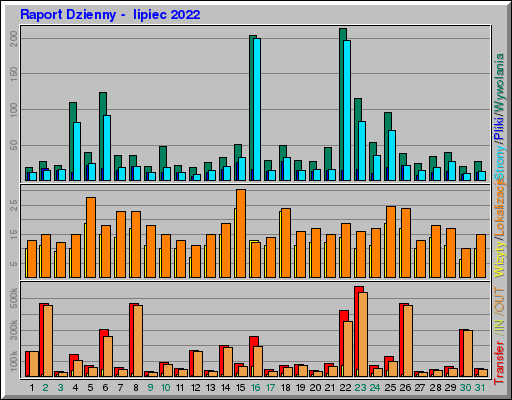Click the cyan bar on day 4
512x400 pixels.
[x=77, y=151]
